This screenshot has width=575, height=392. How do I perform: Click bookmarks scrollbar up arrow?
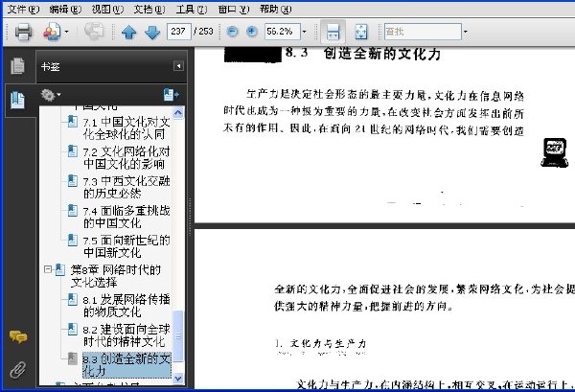(178, 112)
